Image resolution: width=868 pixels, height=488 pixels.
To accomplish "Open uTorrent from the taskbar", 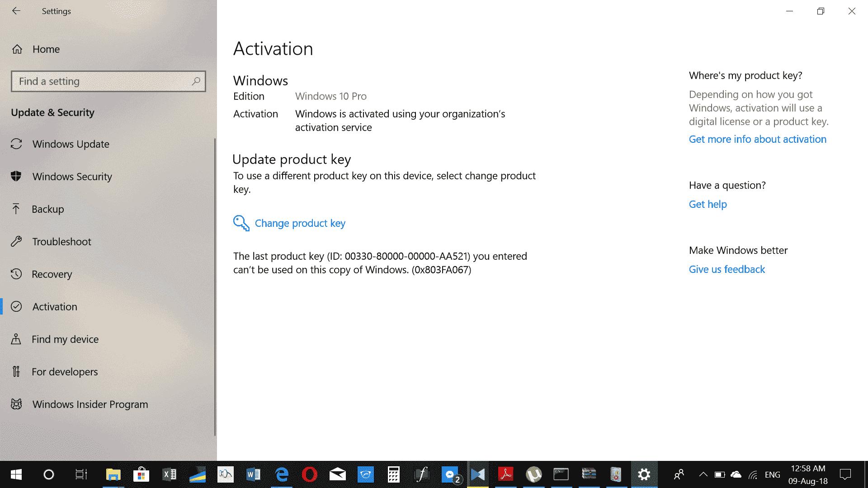I will coord(534,474).
